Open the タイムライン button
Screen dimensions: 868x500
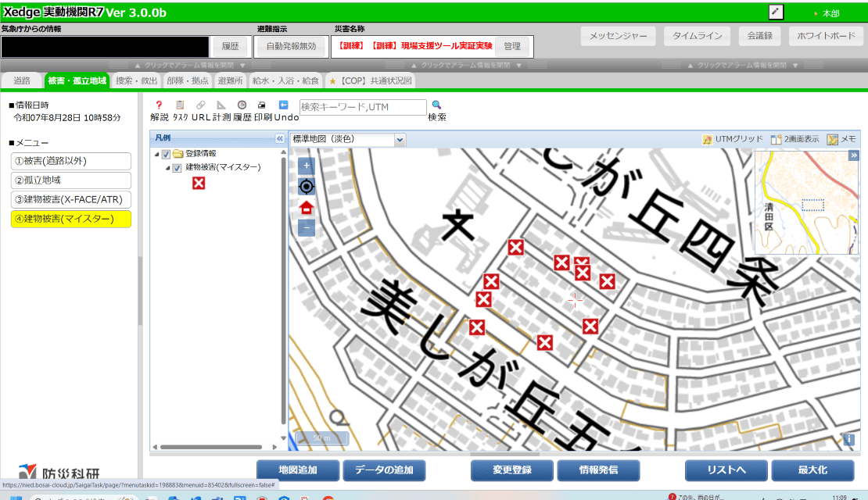tap(698, 36)
